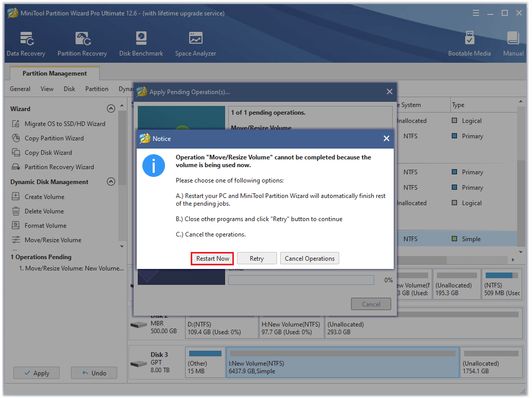This screenshot has width=532, height=398.
Task: Click the 0% progress bar
Action: click(x=301, y=280)
